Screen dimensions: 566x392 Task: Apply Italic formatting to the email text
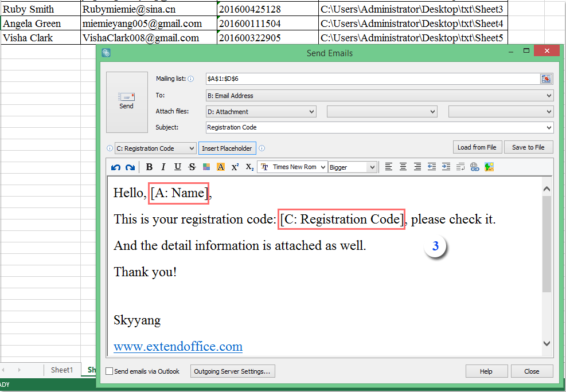pos(163,167)
